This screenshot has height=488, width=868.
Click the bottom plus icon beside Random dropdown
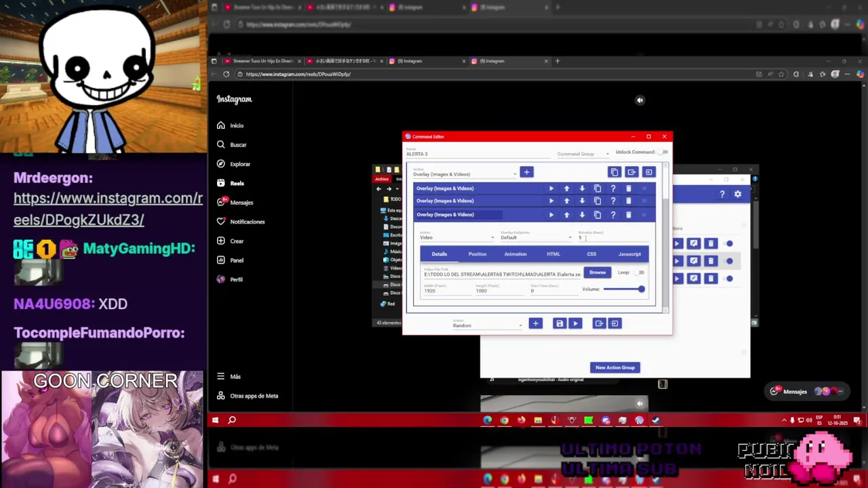535,323
